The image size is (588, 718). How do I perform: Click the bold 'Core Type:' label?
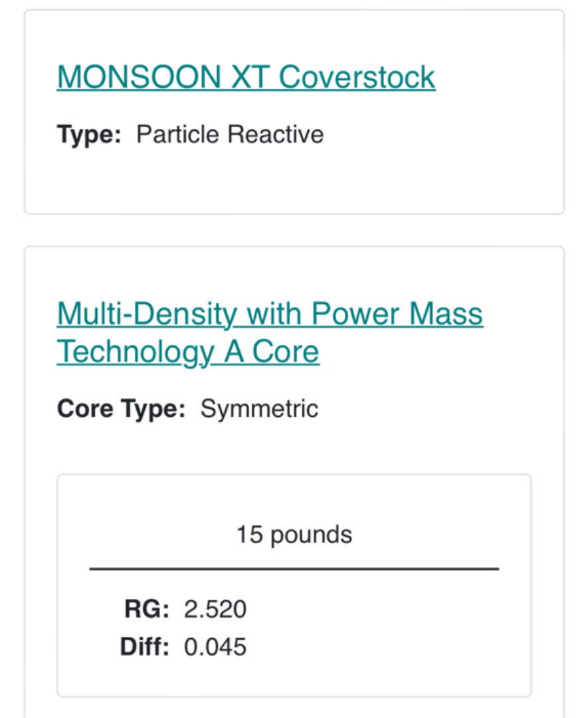point(122,408)
